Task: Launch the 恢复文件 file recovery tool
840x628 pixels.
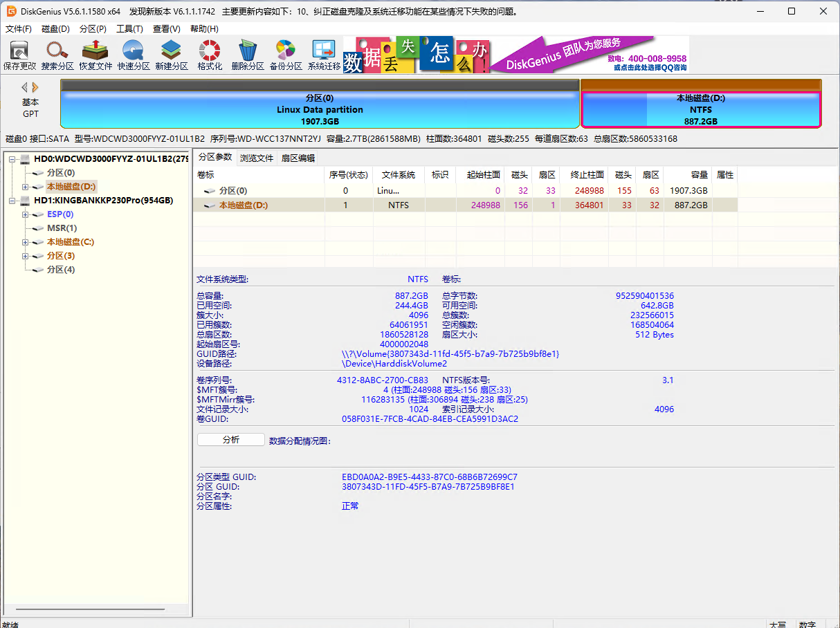Action: [95, 55]
